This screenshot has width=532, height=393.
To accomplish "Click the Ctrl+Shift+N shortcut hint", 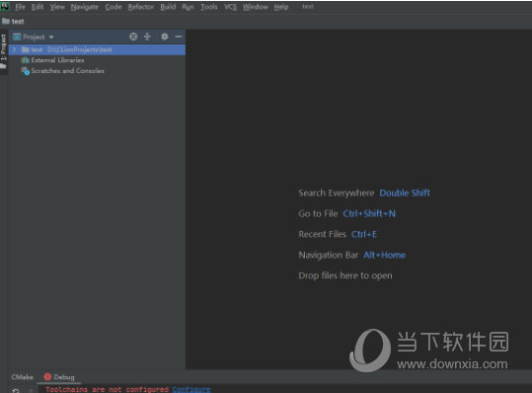I will tap(369, 214).
